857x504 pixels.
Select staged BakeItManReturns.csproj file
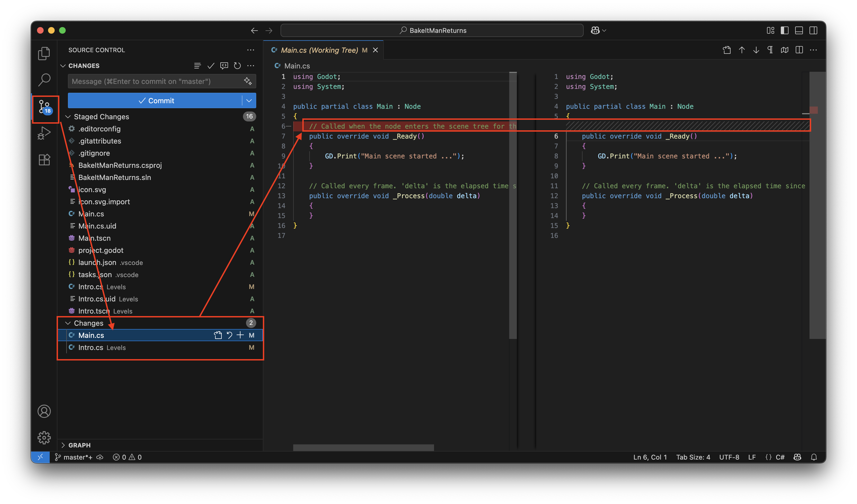(x=160, y=165)
